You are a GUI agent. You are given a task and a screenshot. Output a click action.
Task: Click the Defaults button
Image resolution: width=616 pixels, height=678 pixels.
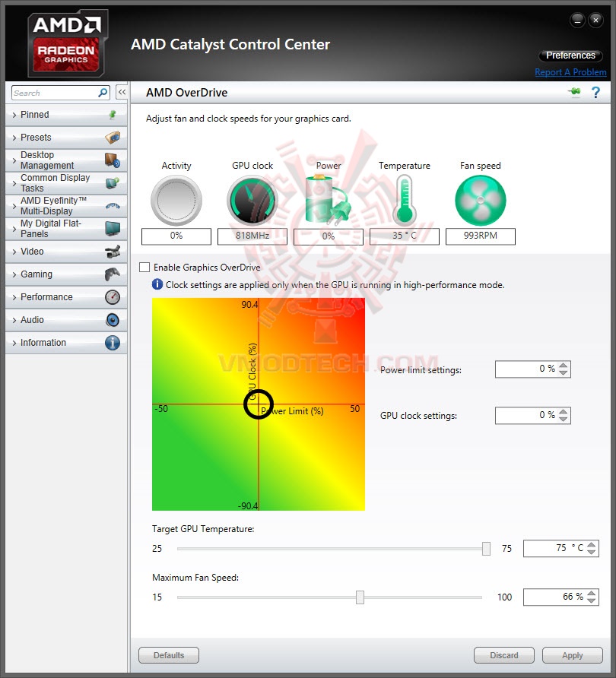coord(169,655)
